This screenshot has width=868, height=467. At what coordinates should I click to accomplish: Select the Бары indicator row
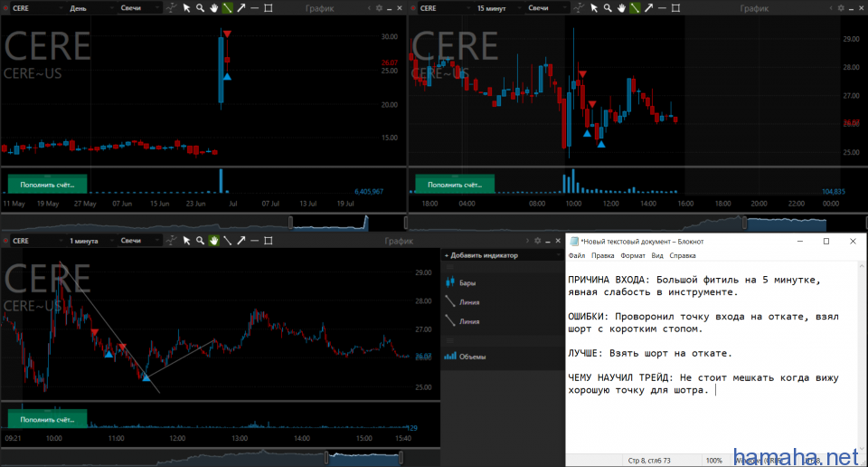503,283
